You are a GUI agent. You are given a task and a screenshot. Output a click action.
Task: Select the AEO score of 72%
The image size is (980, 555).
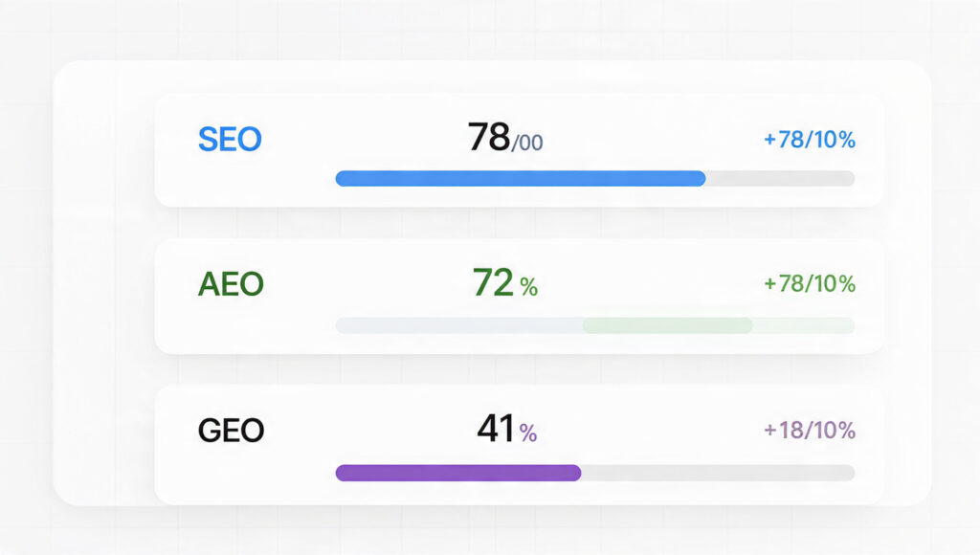pos(494,283)
